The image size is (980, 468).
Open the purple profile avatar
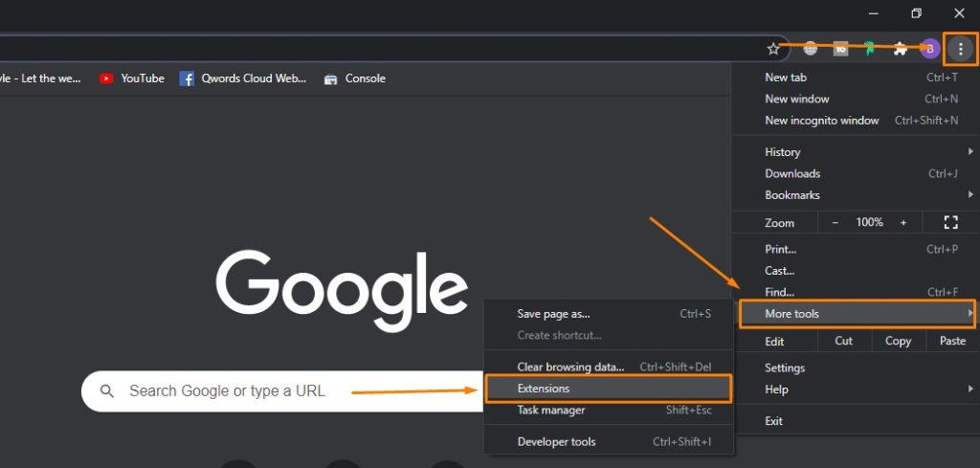(930, 49)
